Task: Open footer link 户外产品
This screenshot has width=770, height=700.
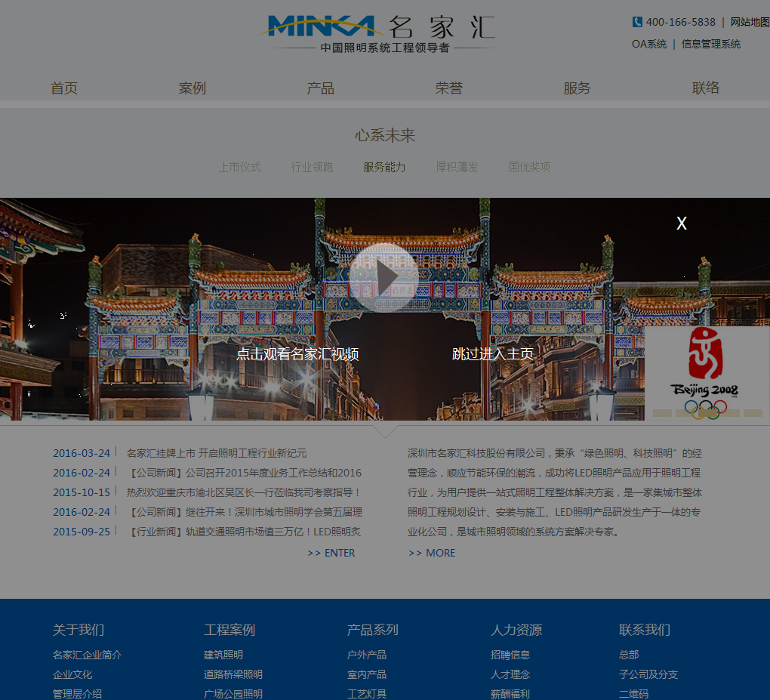Action: [x=366, y=655]
